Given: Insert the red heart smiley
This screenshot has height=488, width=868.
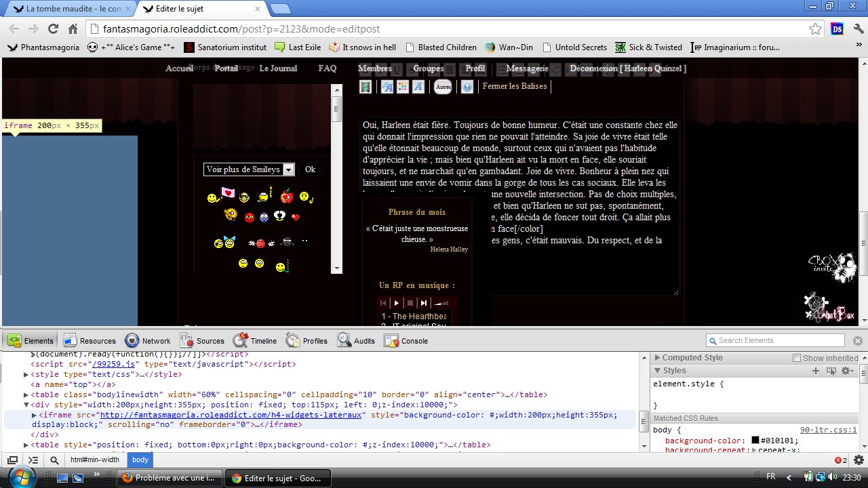Looking at the screenshot, I should tap(296, 217).
